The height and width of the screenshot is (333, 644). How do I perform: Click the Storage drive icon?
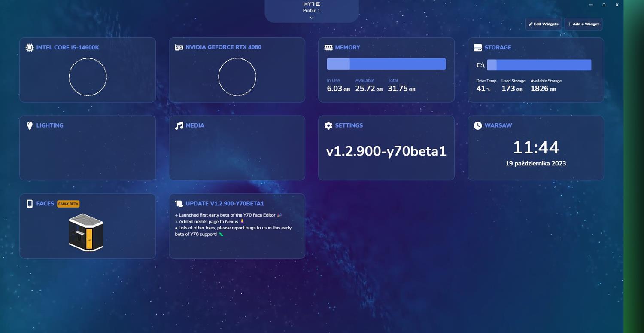[478, 48]
